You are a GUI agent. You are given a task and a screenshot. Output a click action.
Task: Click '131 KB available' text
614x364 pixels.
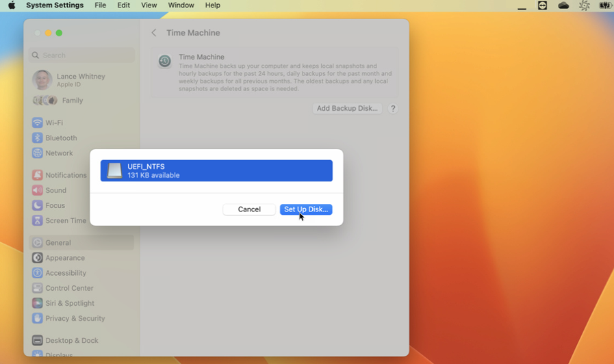[153, 175]
